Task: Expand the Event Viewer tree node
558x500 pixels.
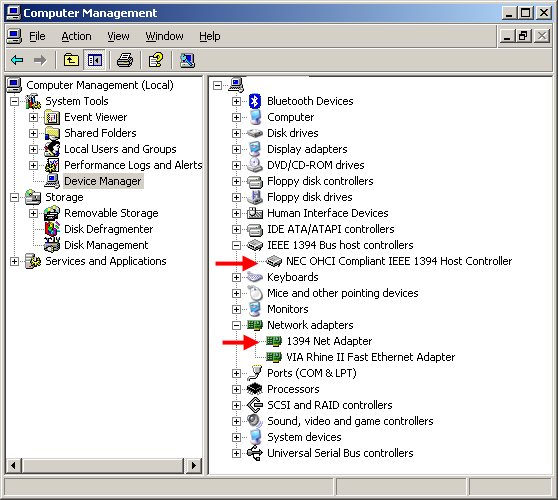Action: click(x=33, y=117)
